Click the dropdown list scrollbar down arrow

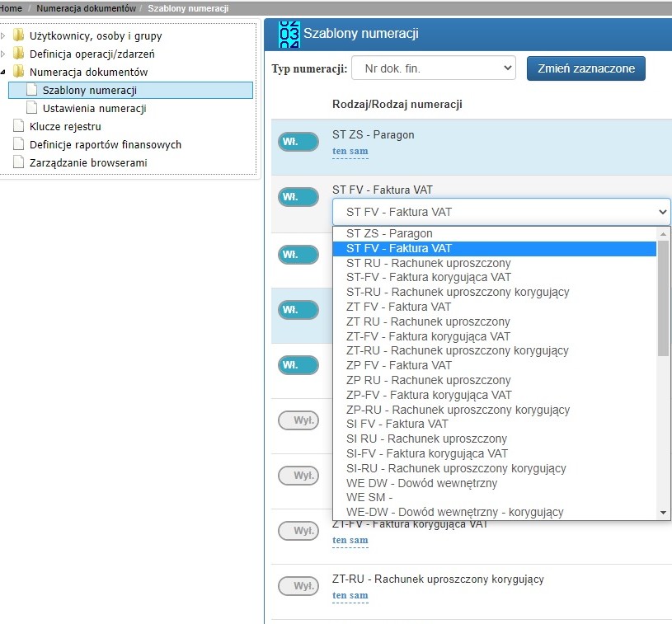(x=663, y=513)
